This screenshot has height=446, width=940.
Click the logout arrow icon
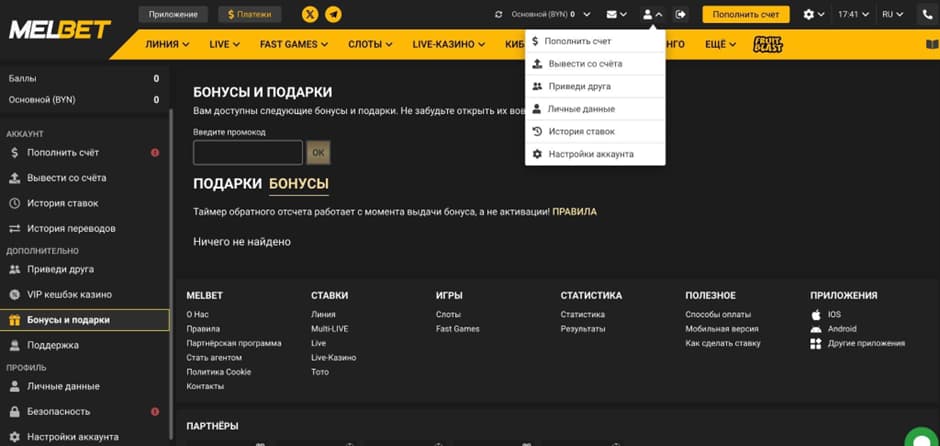(680, 14)
